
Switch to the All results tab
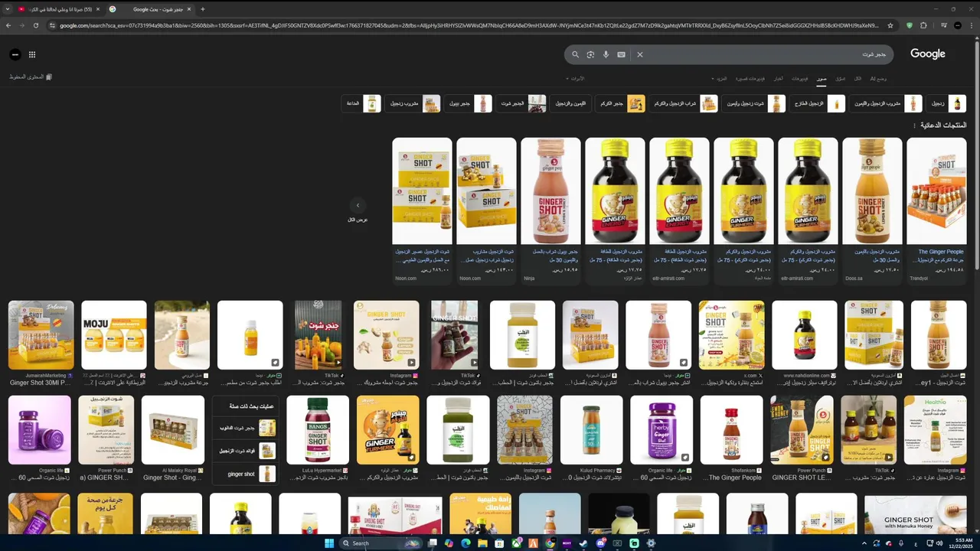pyautogui.click(x=858, y=79)
